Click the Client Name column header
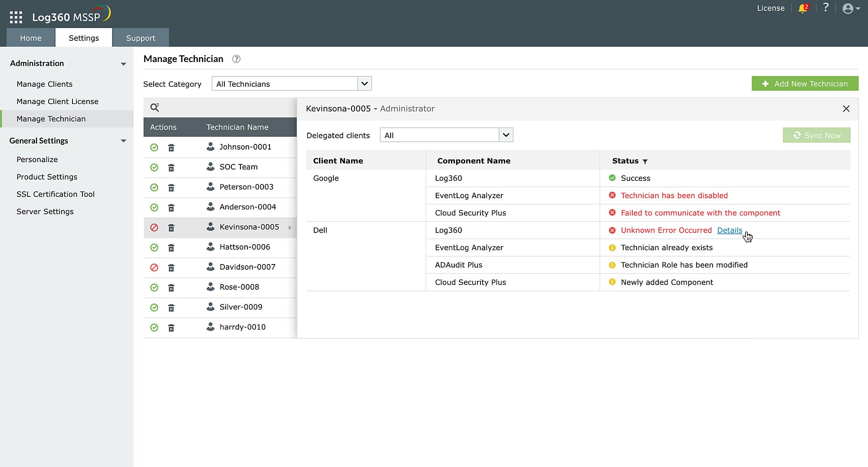 [338, 161]
